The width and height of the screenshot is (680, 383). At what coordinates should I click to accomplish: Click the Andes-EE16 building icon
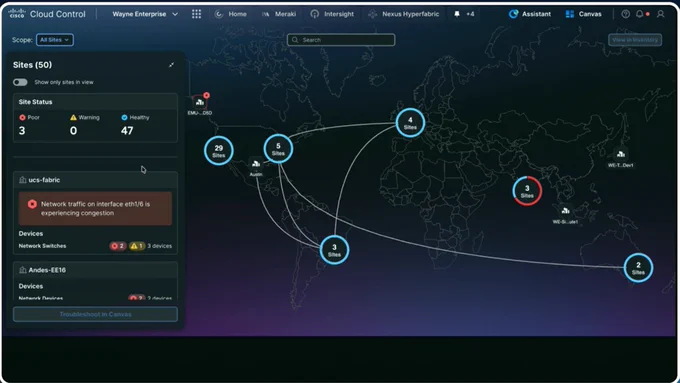pyautogui.click(x=23, y=270)
